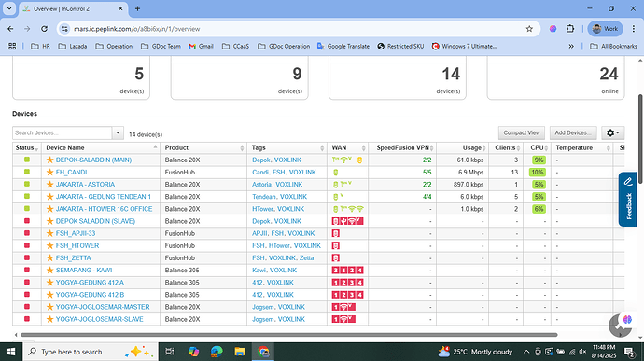Bookmark this page with the star icon

[x=529, y=29]
